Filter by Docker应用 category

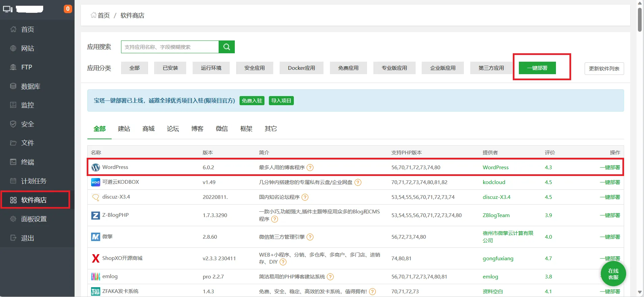(301, 68)
